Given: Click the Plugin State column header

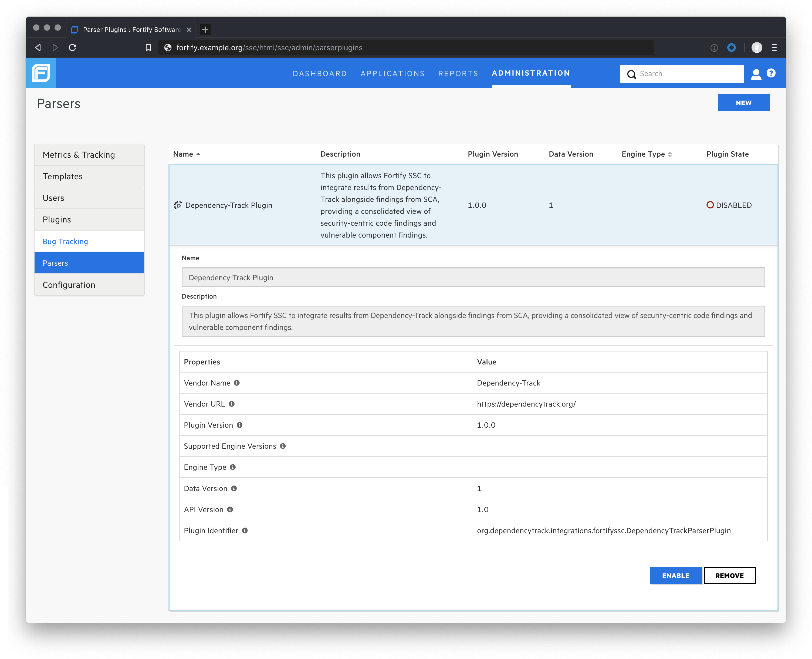Looking at the screenshot, I should coord(727,154).
